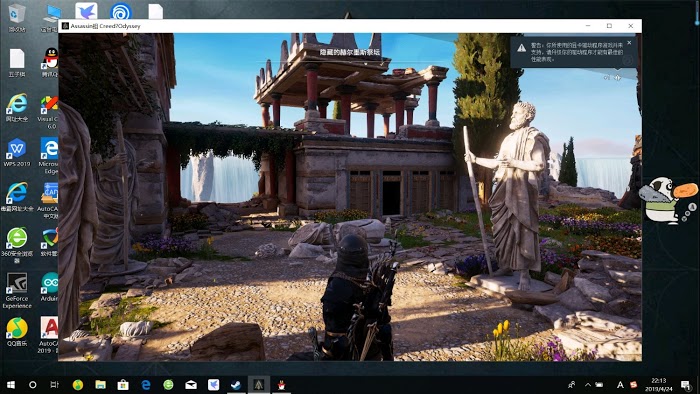Open the blue bird app desktop shortcut
700x394 pixels.
(x=86, y=11)
